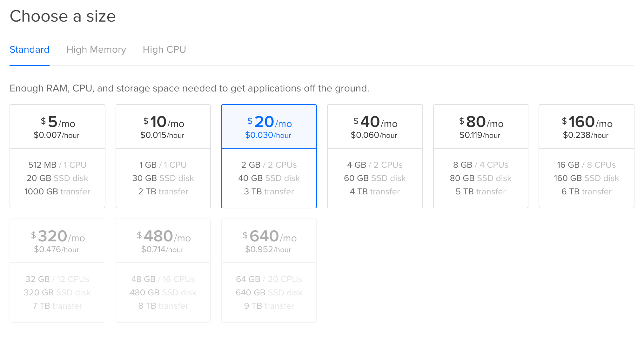
Task: Switch to the Standard tab
Action: click(x=30, y=50)
